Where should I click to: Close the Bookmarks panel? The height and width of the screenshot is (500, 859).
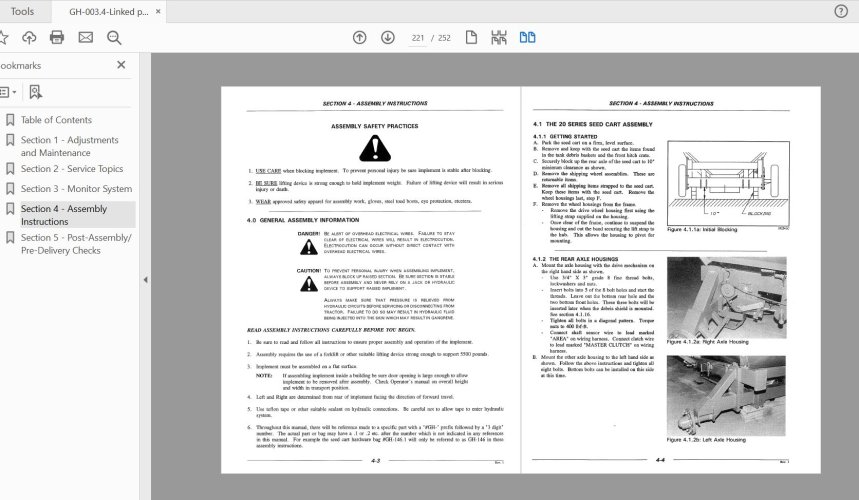[x=121, y=65]
